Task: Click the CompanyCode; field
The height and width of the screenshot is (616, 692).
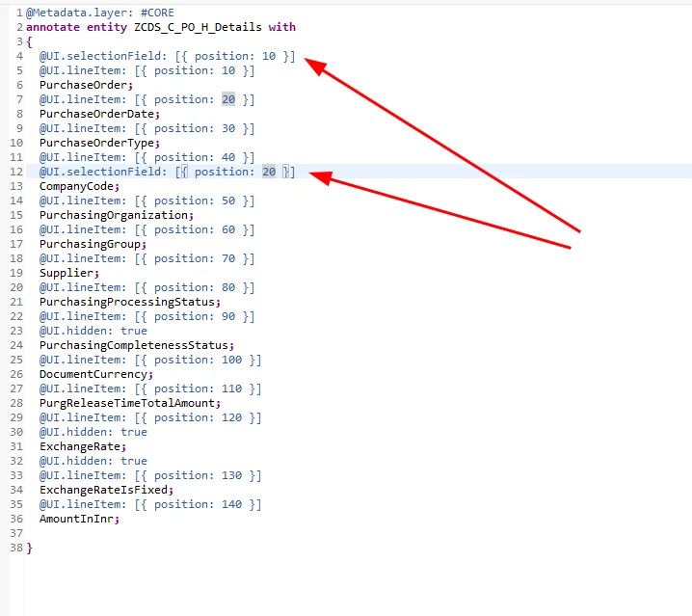Action: click(x=79, y=186)
